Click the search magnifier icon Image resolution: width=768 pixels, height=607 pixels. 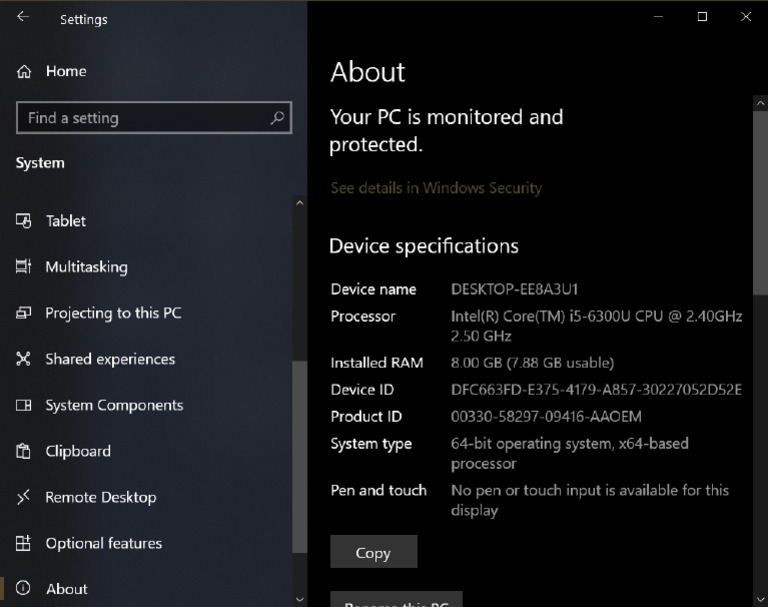point(277,118)
